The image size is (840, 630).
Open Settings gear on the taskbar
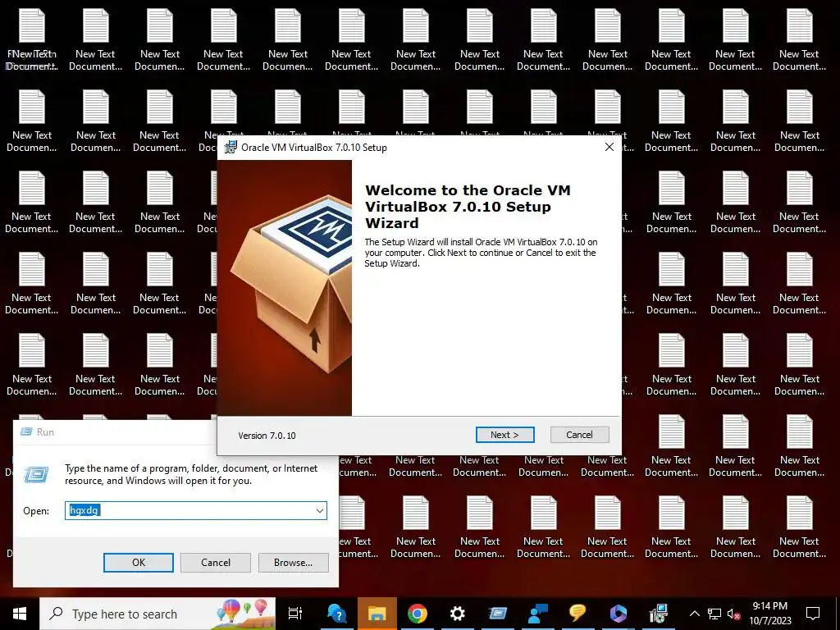click(x=458, y=614)
